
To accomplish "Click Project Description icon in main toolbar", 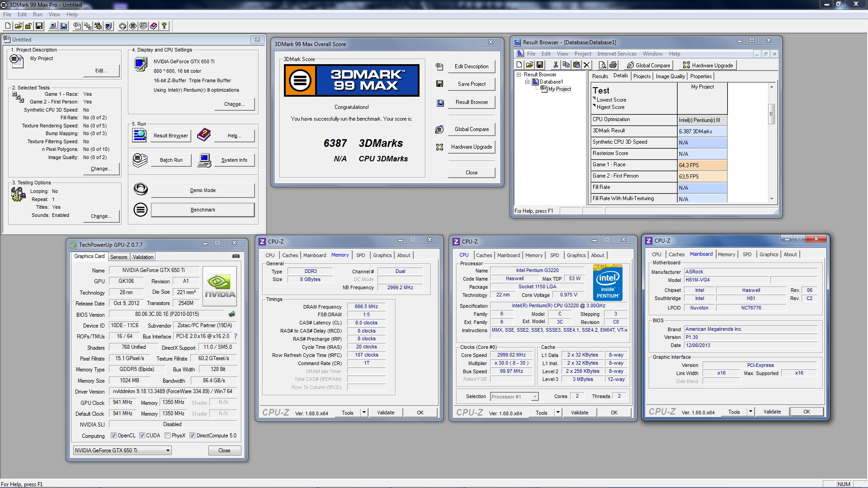I will (x=77, y=26).
